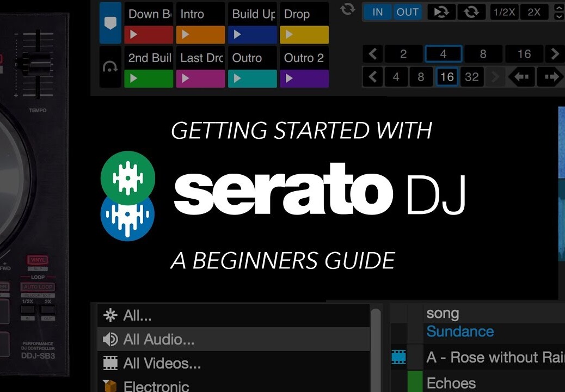This screenshot has width=565, height=392.
Task: Click the circular arrows icon left of IN
Action: 347,9
